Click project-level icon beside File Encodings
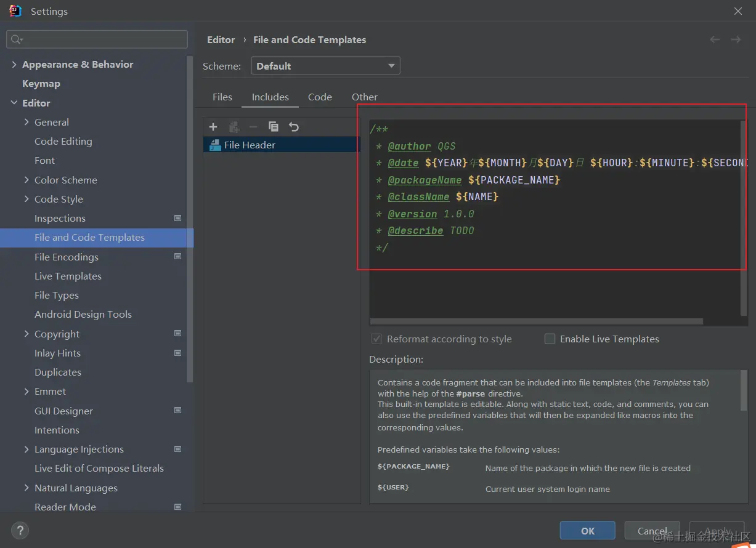The image size is (756, 548). click(178, 257)
